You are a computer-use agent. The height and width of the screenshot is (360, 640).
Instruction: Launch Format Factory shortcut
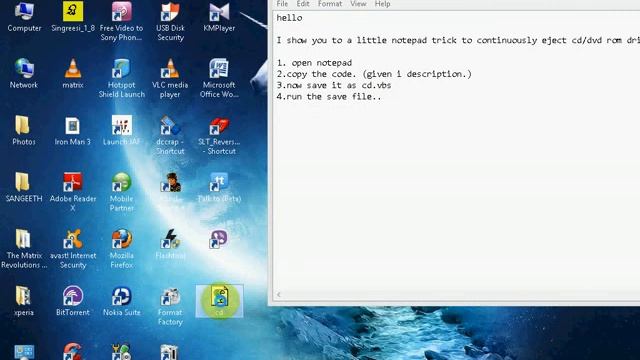(170, 306)
